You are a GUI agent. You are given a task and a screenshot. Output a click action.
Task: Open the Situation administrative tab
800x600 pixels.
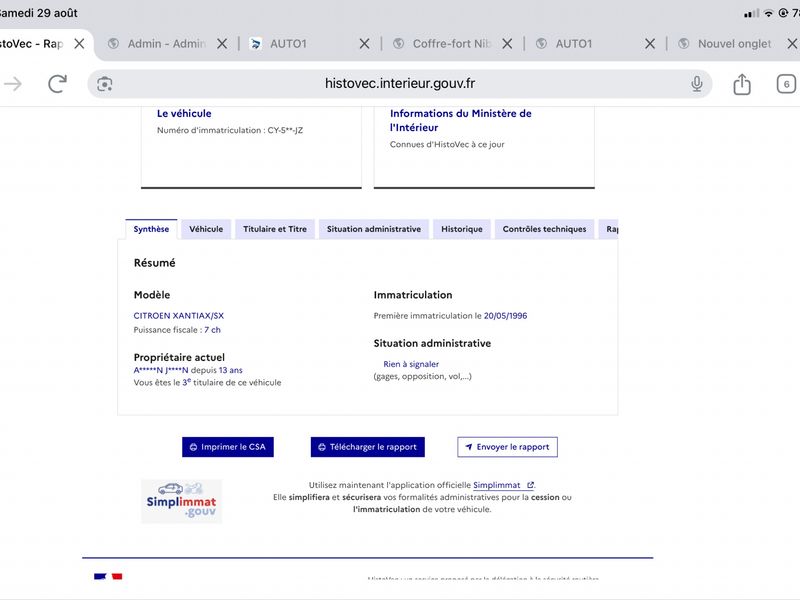[x=374, y=229]
